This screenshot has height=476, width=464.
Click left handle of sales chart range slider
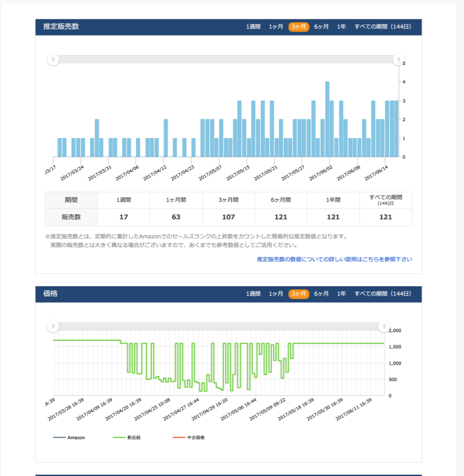(x=53, y=59)
